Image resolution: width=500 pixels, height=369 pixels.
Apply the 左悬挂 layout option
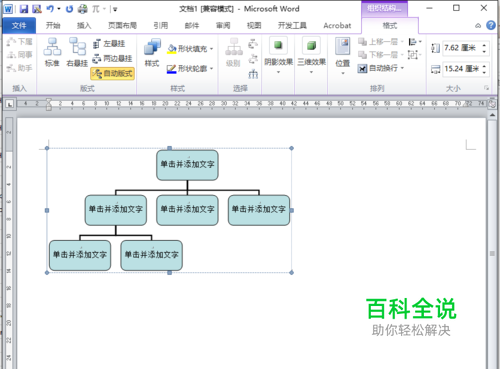coord(109,44)
